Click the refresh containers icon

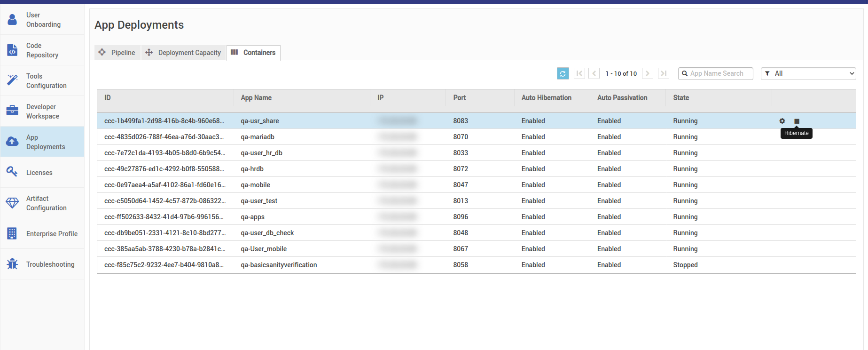(x=563, y=73)
